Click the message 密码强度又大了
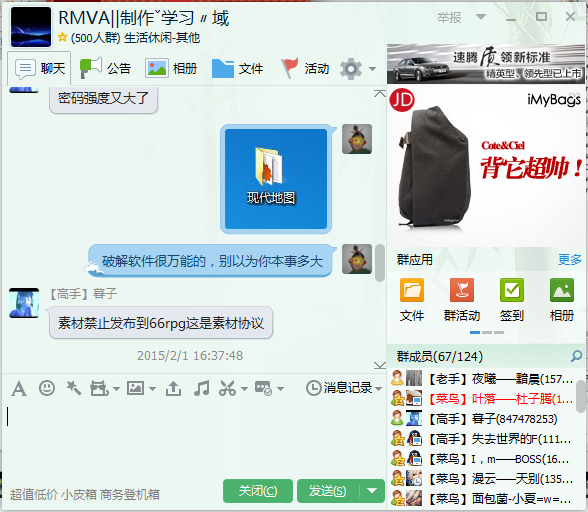588x512 pixels. coord(103,98)
